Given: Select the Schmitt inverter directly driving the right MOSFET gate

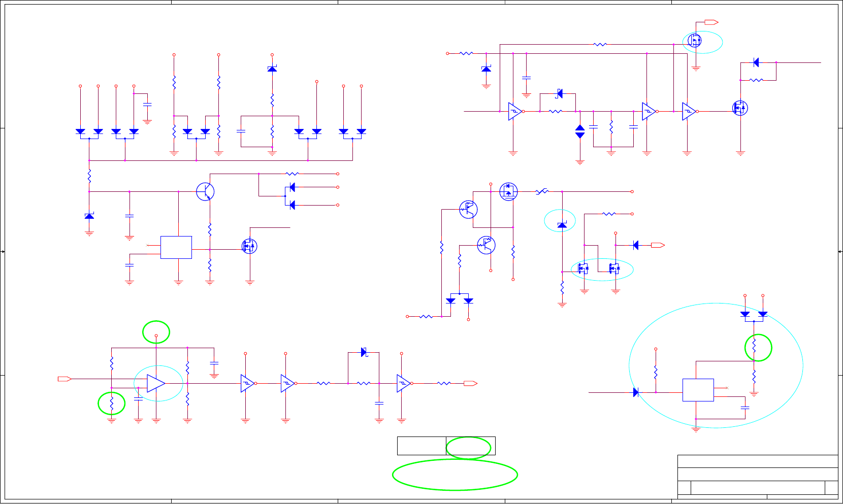Looking at the screenshot, I should coord(690,111).
